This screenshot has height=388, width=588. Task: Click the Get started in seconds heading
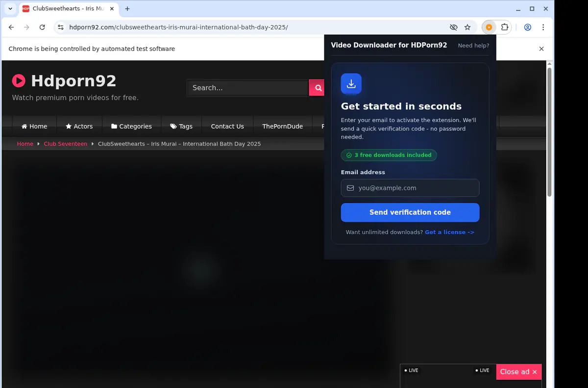click(x=401, y=106)
